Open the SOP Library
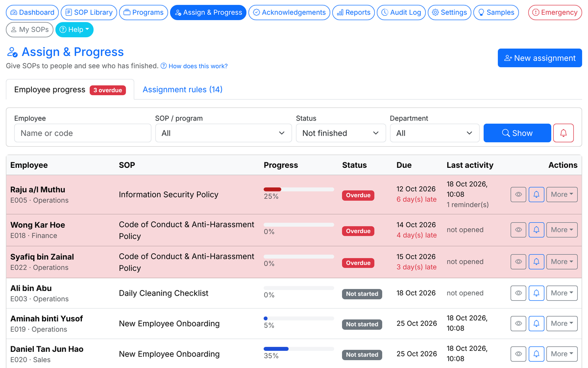 [x=89, y=12]
